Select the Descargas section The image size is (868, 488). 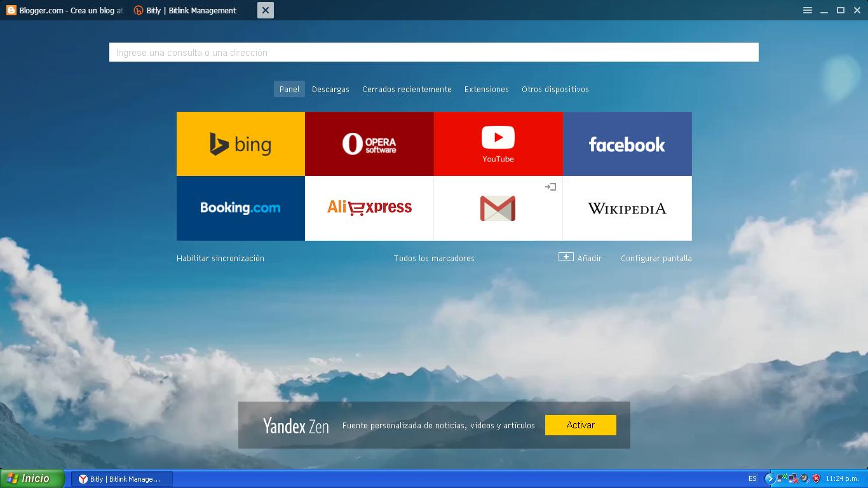click(x=330, y=89)
